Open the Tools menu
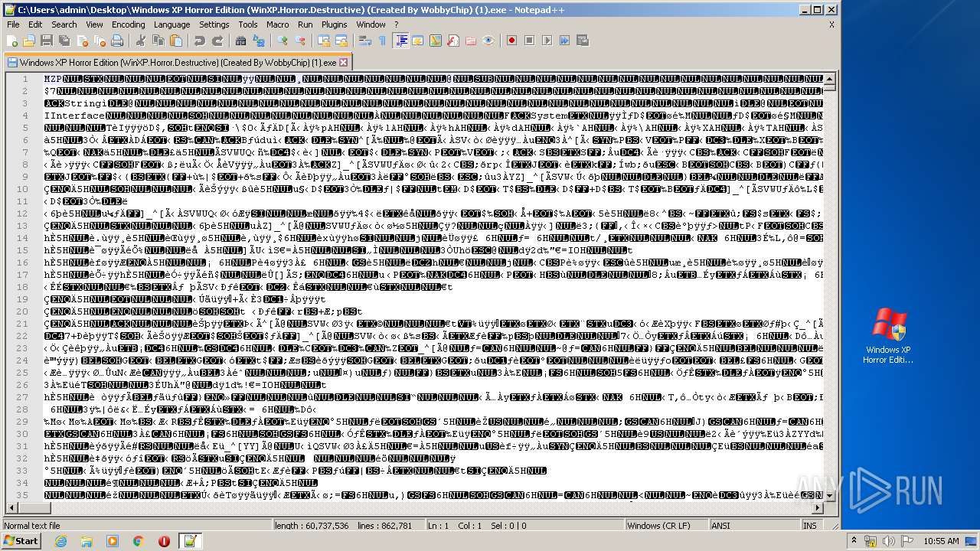 point(248,24)
